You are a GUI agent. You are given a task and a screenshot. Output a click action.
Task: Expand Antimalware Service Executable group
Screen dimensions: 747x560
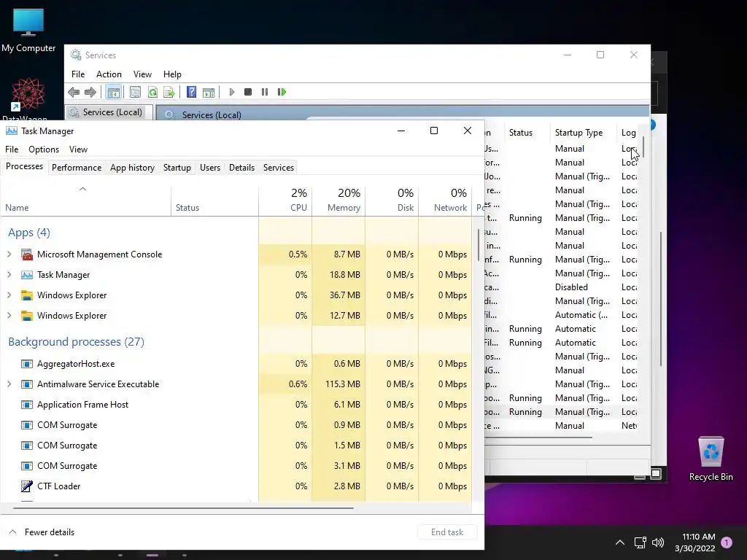pyautogui.click(x=9, y=384)
